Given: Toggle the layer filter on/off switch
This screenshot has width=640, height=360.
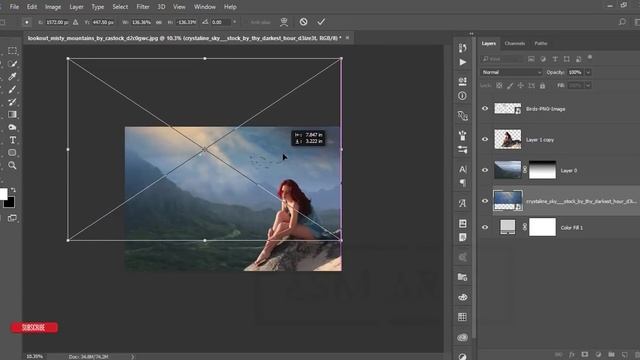Looking at the screenshot, I should (590, 57).
